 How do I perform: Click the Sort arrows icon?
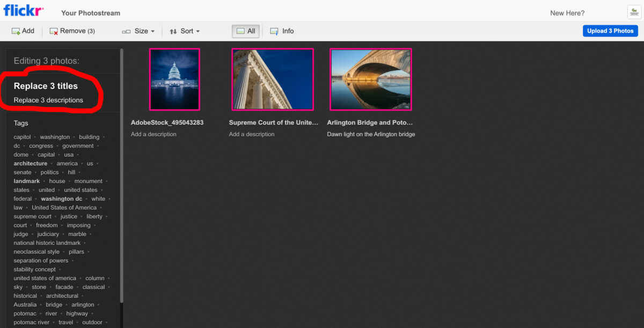click(173, 31)
